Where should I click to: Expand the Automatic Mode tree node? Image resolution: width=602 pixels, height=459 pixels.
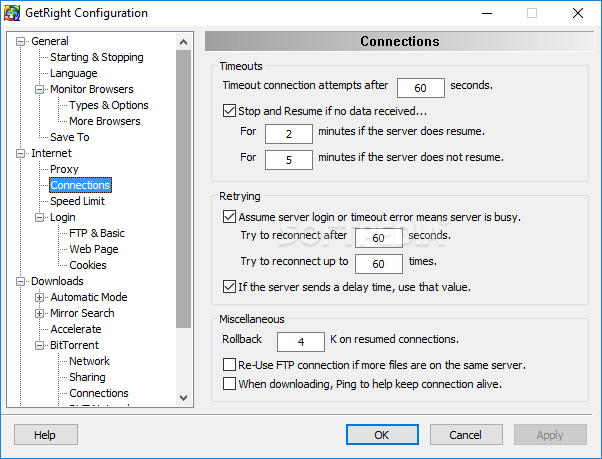coord(39,297)
